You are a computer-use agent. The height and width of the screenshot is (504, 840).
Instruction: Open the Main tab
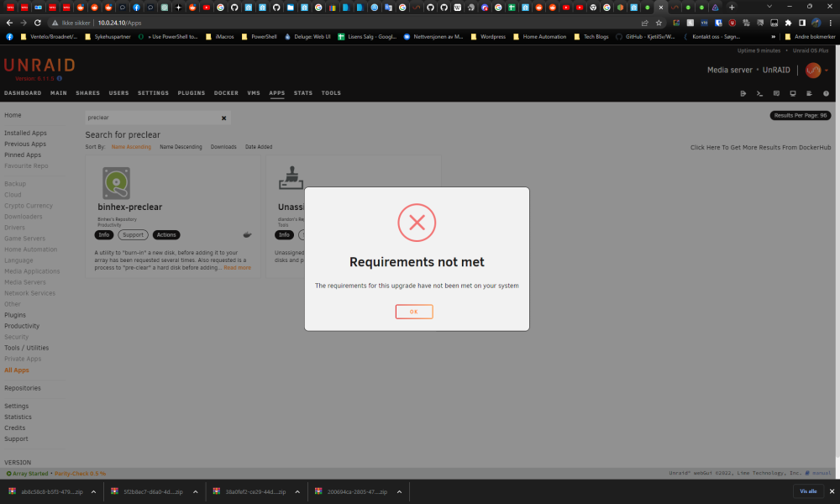pos(59,93)
